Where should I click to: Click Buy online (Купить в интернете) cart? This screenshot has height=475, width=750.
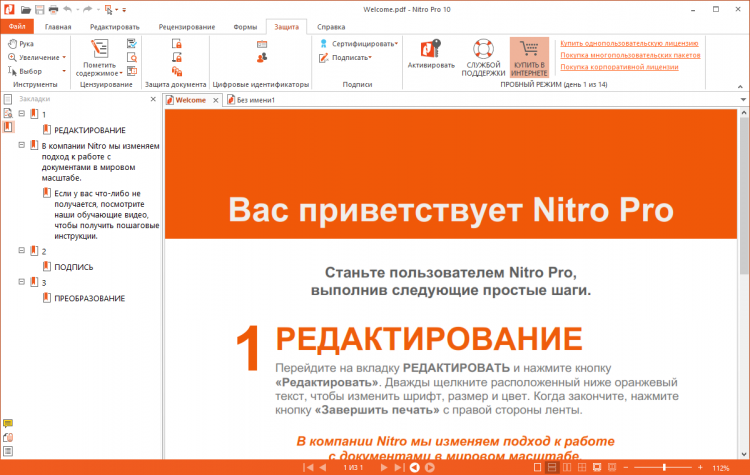529,57
